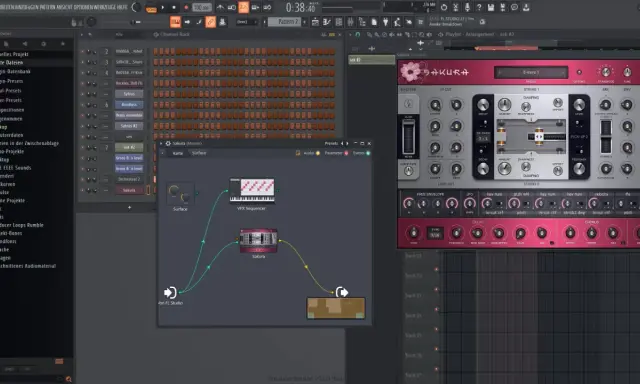The width and height of the screenshot is (640, 384).
Task: Open the snap (line) dropdown
Action: click(x=247, y=22)
